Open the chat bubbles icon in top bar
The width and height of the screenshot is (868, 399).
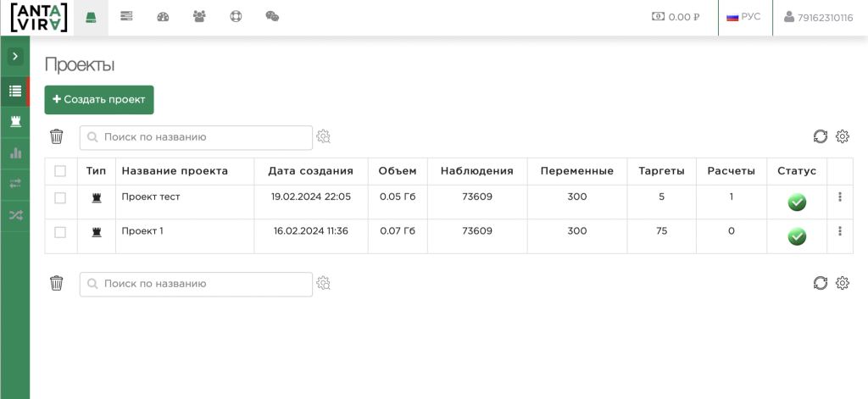click(272, 16)
